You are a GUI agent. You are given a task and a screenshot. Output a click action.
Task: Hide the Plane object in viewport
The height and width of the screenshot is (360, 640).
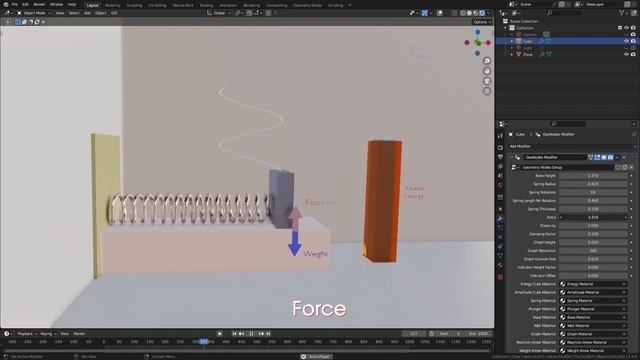626,54
